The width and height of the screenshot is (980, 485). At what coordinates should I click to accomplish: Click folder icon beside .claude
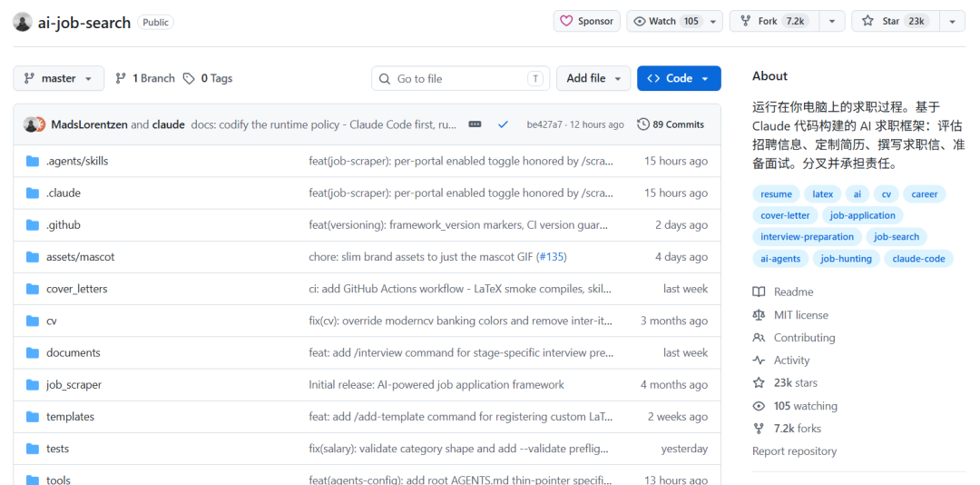[33, 193]
